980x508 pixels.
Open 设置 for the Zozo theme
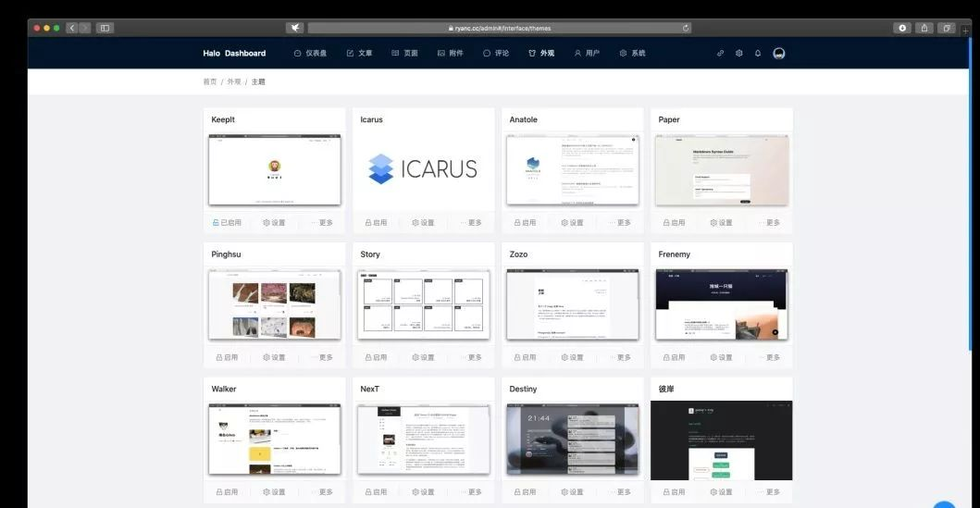(x=572, y=357)
